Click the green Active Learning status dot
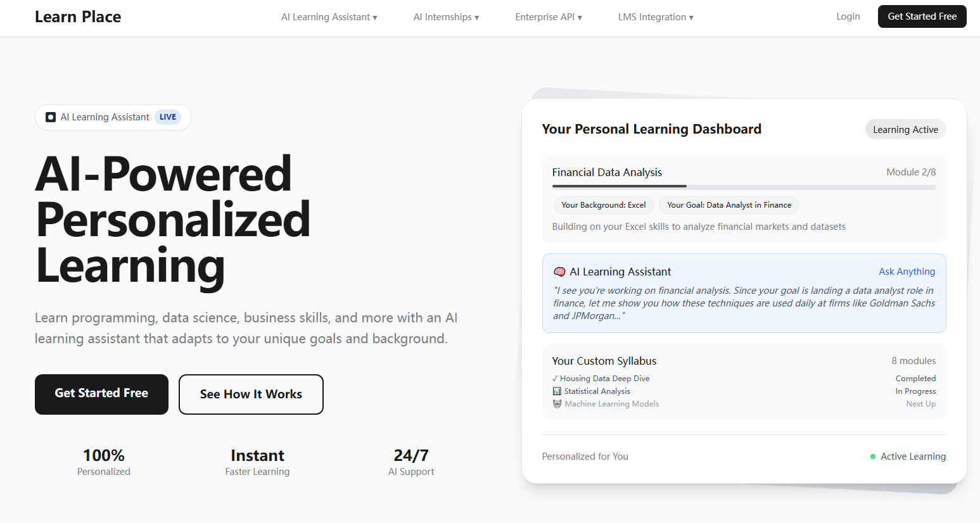980x523 pixels. click(873, 456)
